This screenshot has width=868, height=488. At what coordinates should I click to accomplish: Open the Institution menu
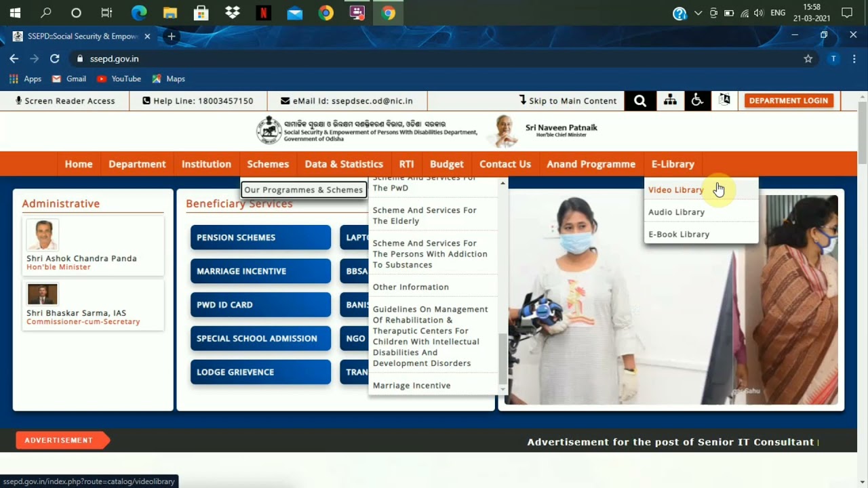coord(206,164)
